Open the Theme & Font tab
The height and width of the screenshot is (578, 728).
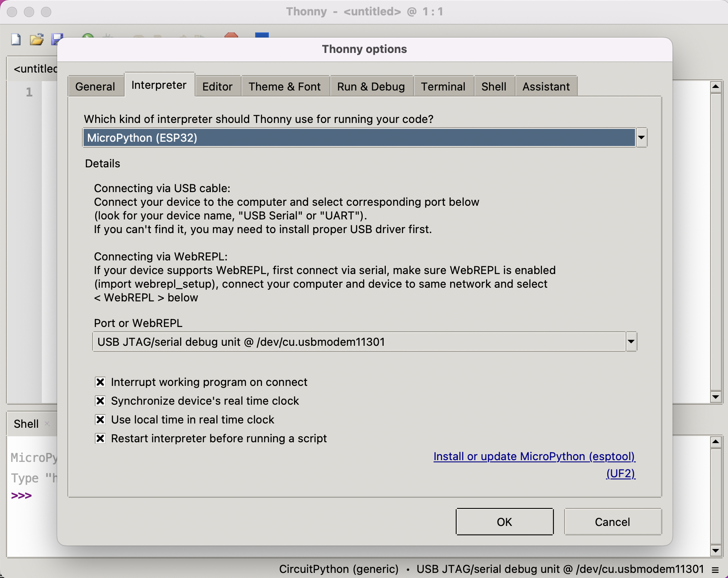pos(285,87)
